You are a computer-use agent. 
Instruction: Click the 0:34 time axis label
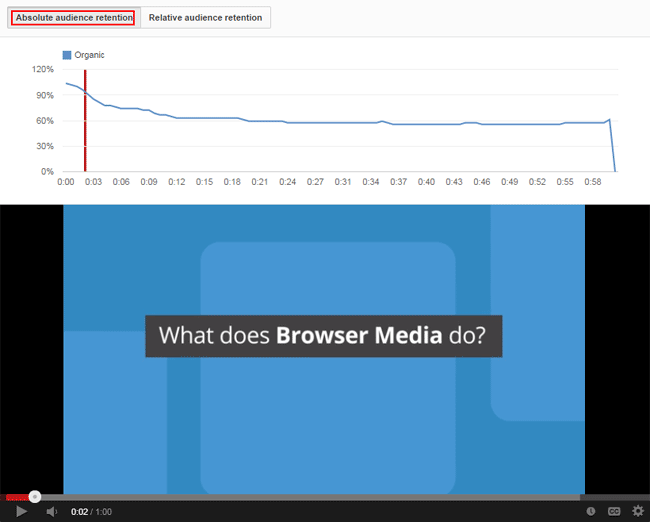tap(371, 182)
